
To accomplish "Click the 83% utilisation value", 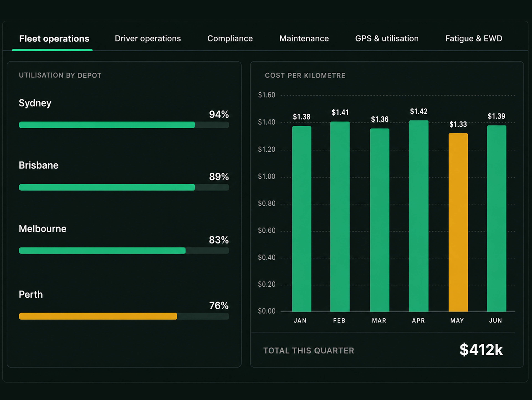I will coord(219,240).
